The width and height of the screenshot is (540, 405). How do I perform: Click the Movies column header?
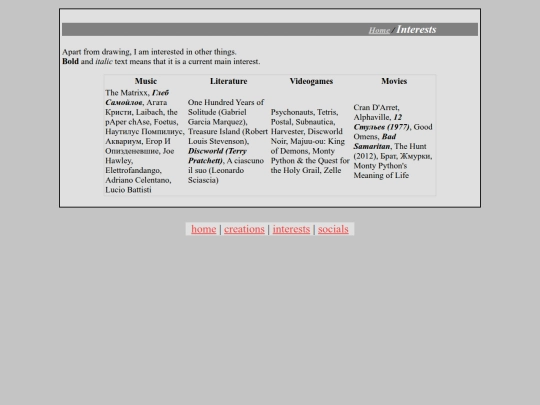pos(394,81)
